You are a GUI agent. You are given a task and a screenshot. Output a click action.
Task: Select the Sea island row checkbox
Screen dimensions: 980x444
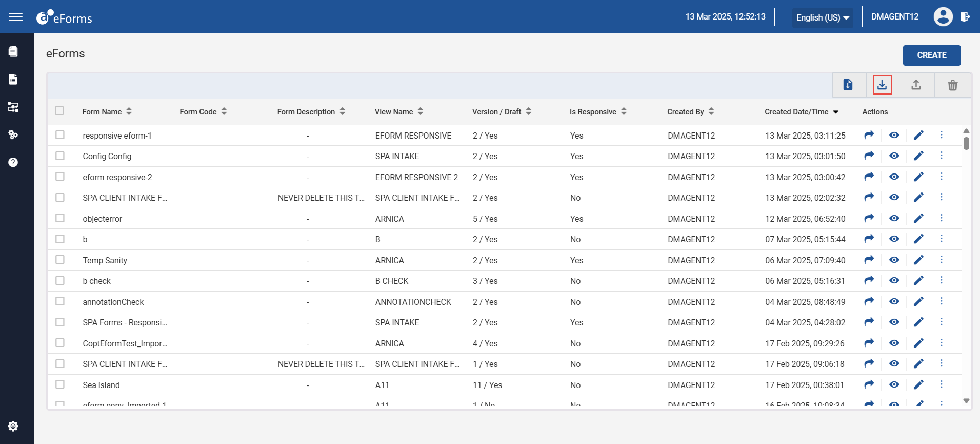tap(60, 384)
